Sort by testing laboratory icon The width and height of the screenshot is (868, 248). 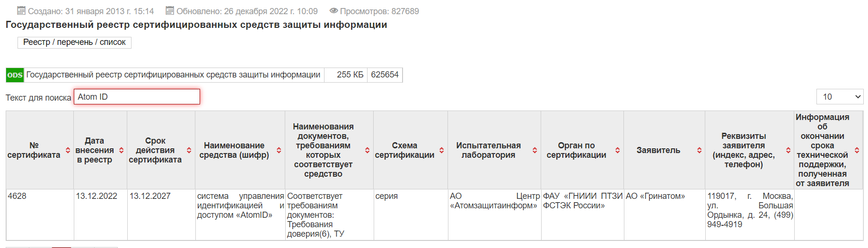[535, 150]
